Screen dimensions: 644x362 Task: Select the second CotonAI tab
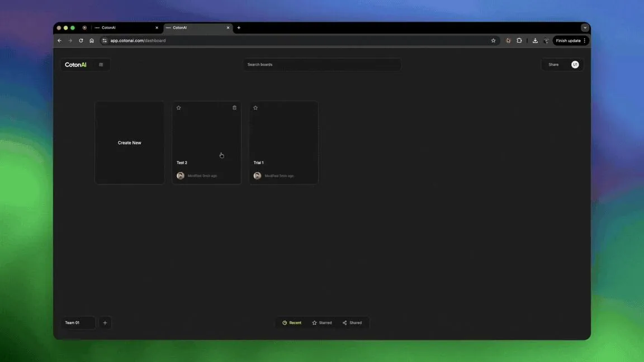pos(197,27)
